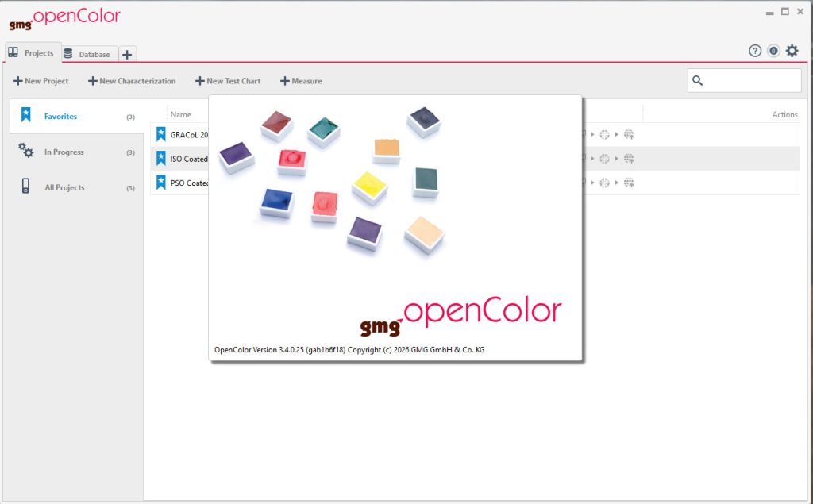Focus the search input field

pyautogui.click(x=744, y=80)
